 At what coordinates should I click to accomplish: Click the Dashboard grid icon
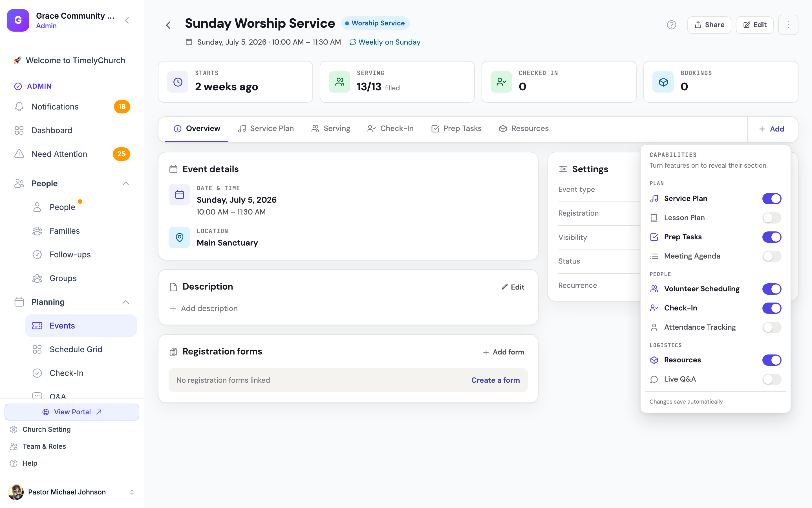(19, 130)
